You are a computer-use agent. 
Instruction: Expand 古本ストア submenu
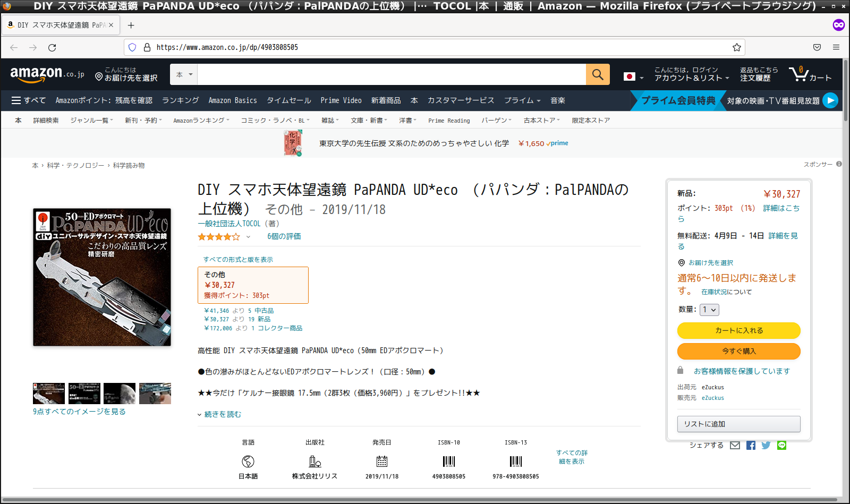541,121
